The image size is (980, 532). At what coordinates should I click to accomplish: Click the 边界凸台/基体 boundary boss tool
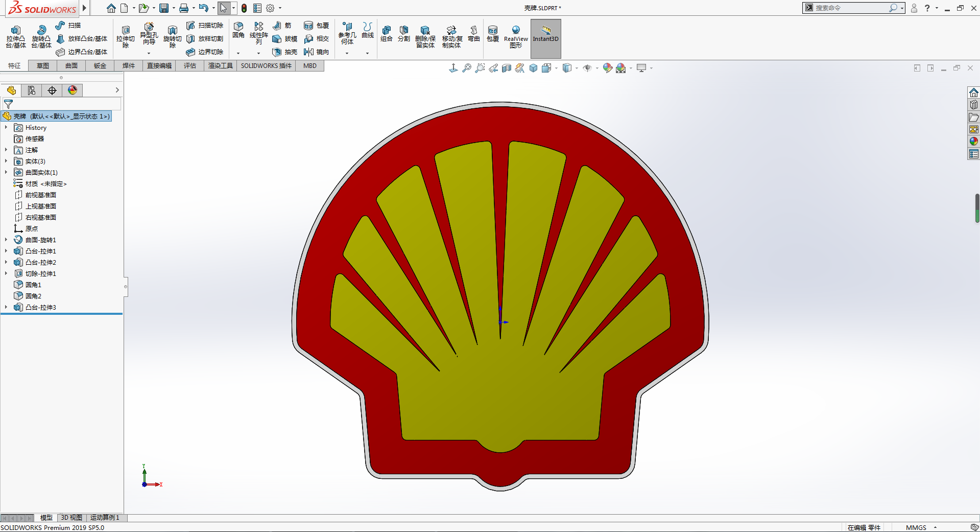tap(82, 52)
